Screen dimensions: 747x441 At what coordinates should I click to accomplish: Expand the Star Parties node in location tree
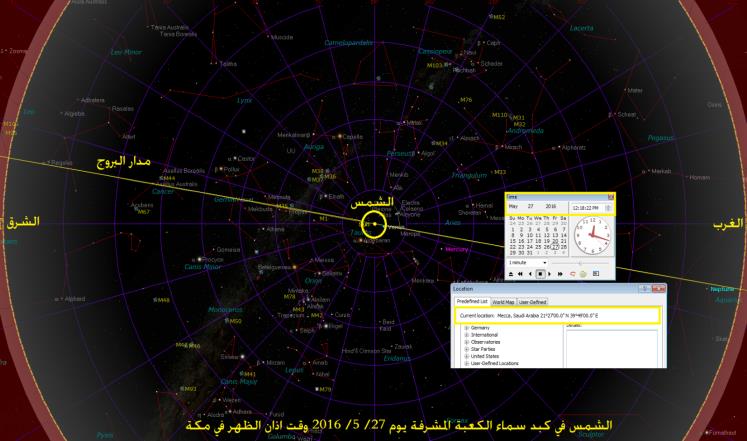pyautogui.click(x=466, y=349)
